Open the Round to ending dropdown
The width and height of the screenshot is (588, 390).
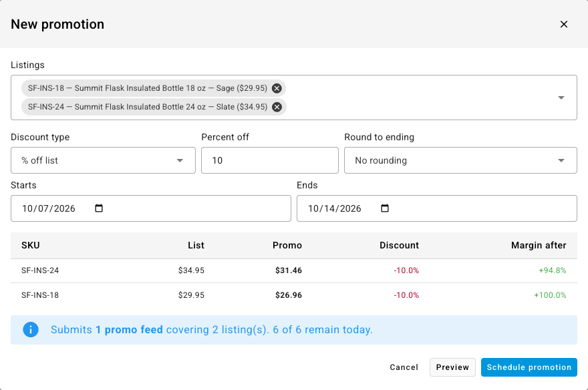460,160
